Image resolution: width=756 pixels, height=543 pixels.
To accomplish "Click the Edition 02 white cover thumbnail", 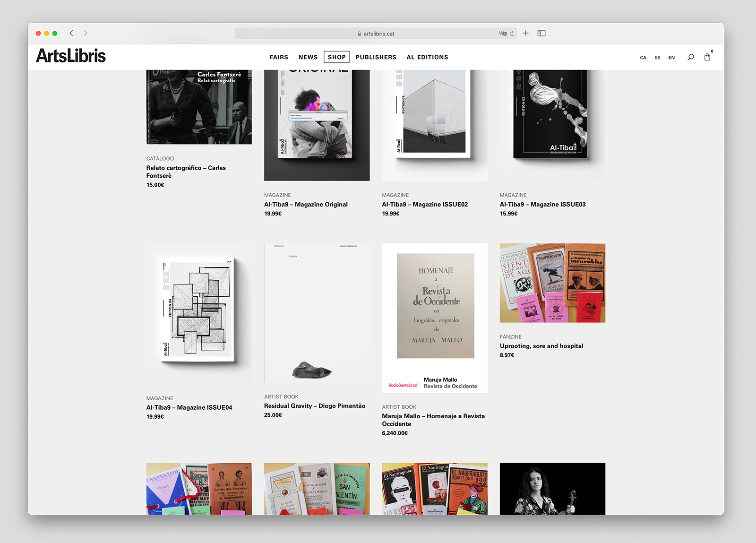I will tap(435, 125).
